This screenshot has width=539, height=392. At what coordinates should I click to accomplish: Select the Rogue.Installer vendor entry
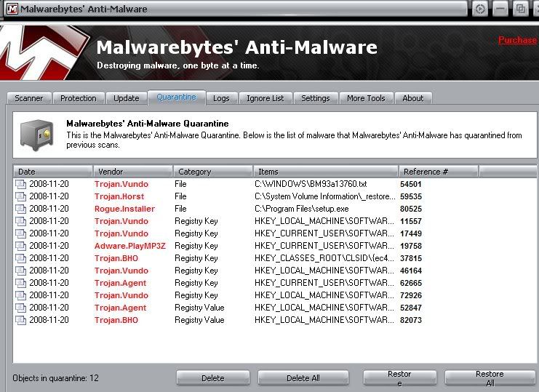pos(124,209)
